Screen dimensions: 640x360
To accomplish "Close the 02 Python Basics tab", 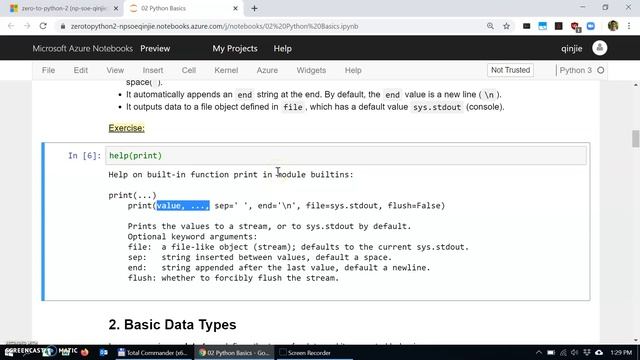I will [236, 8].
